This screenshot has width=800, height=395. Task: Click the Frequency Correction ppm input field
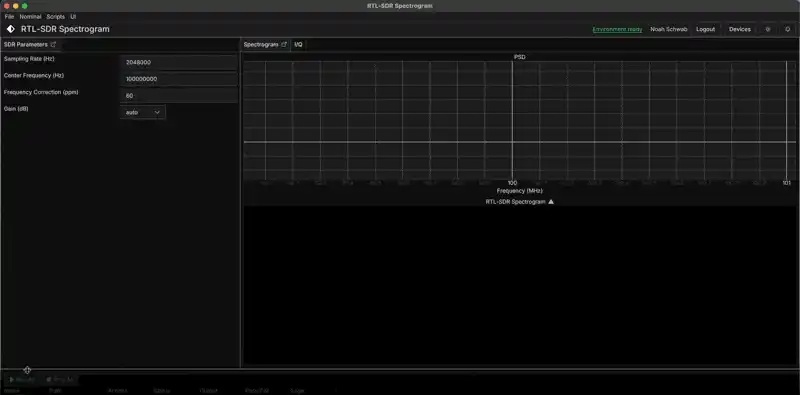click(x=179, y=95)
